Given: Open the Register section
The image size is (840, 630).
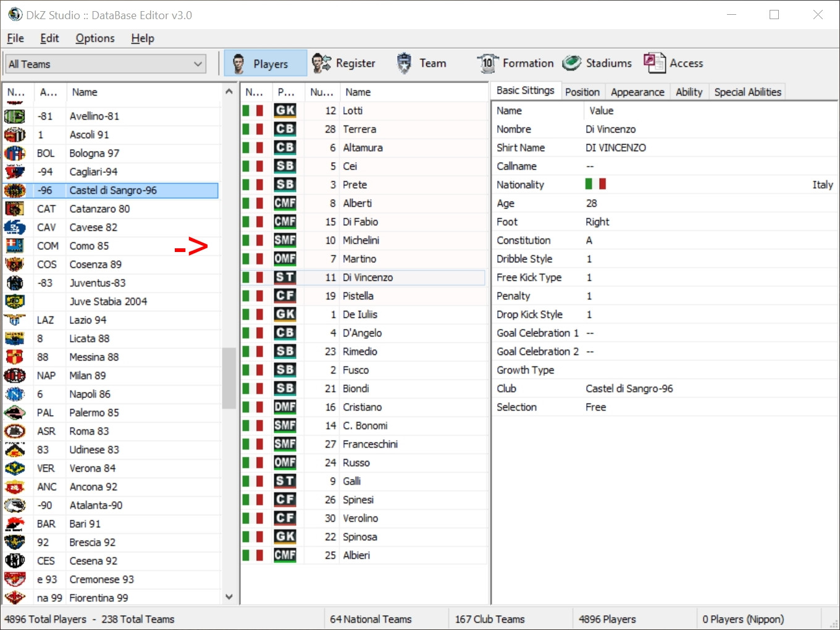Looking at the screenshot, I should point(343,64).
